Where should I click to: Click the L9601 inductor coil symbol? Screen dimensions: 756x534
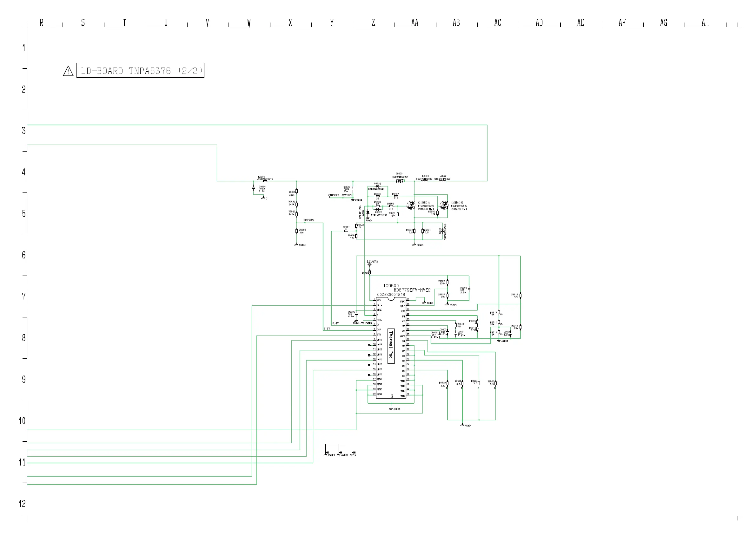424,180
